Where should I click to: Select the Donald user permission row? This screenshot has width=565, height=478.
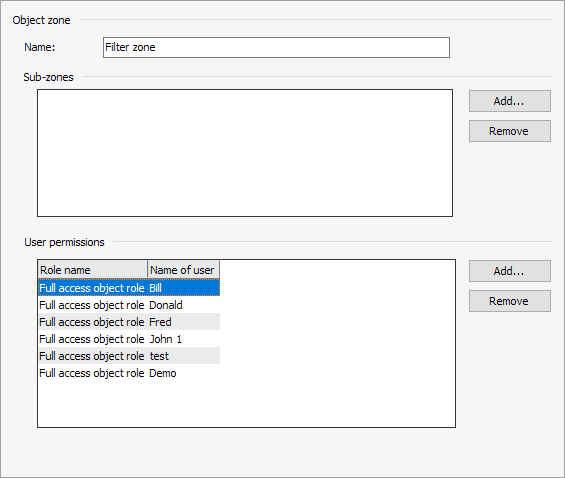click(x=129, y=305)
